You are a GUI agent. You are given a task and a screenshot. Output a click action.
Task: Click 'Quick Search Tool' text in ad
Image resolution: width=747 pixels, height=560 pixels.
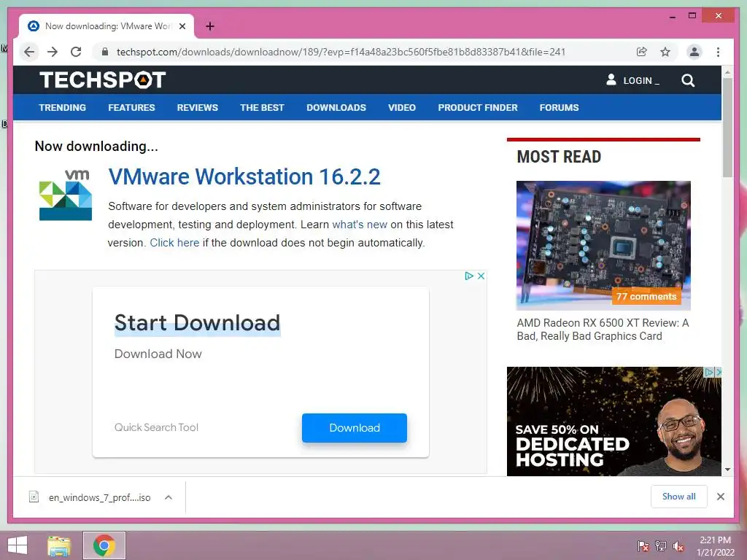coord(156,427)
